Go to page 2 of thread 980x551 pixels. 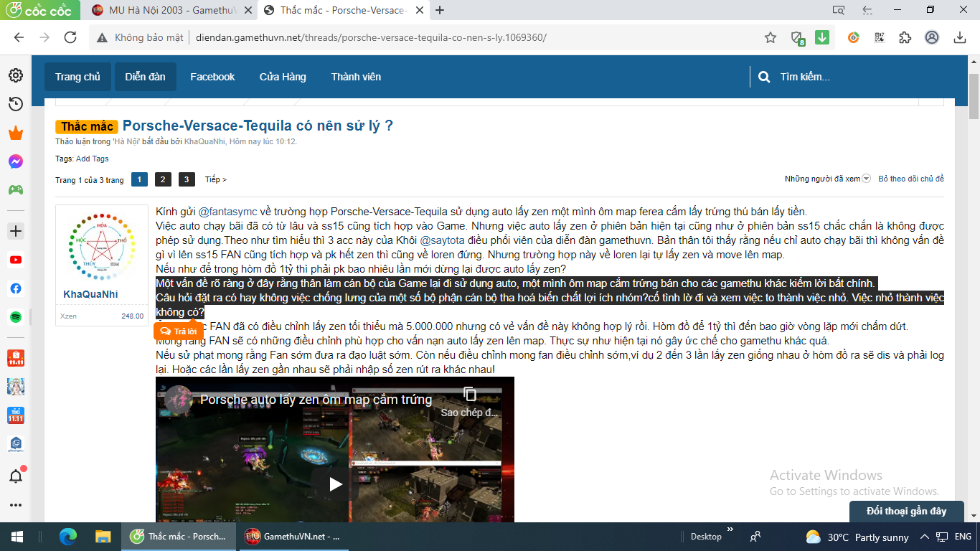[163, 179]
